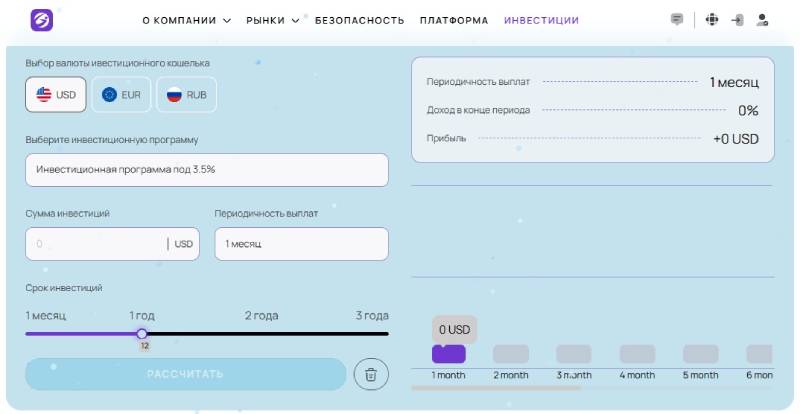Click the user registration icon
This screenshot has height=414, width=800.
coord(763,20)
